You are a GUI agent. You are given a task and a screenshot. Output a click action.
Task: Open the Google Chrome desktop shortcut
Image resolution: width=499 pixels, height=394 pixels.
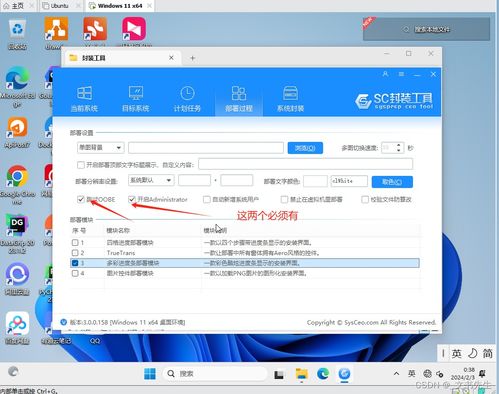pos(17,176)
